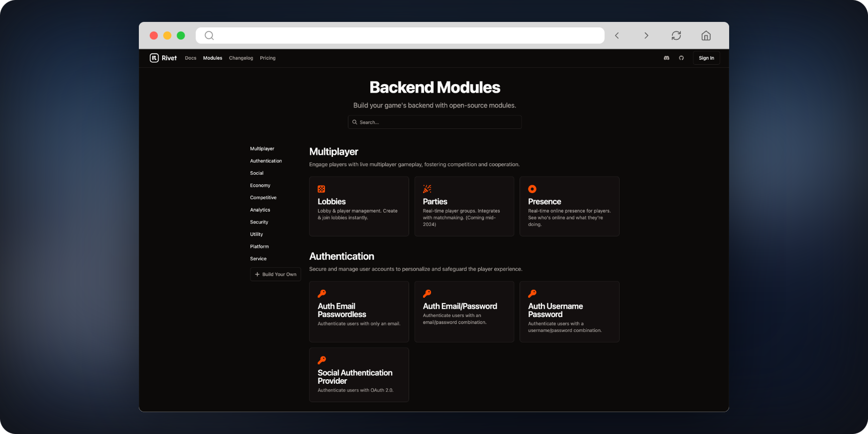Click the browser home icon
Image resolution: width=868 pixels, height=434 pixels.
coord(706,36)
